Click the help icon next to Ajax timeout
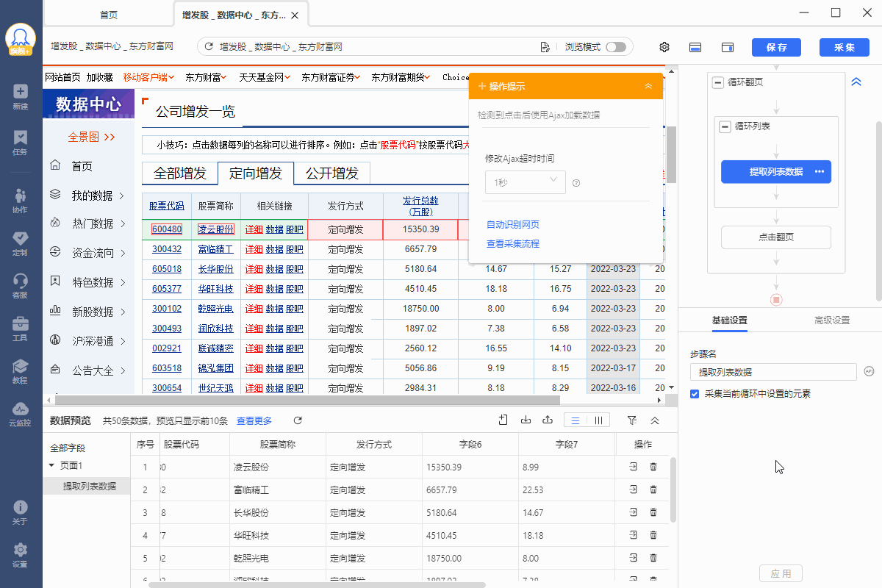 (x=576, y=183)
